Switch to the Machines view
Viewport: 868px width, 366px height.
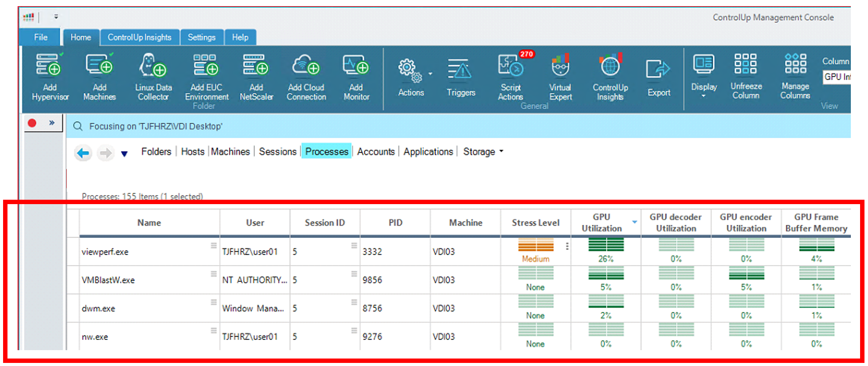click(230, 152)
